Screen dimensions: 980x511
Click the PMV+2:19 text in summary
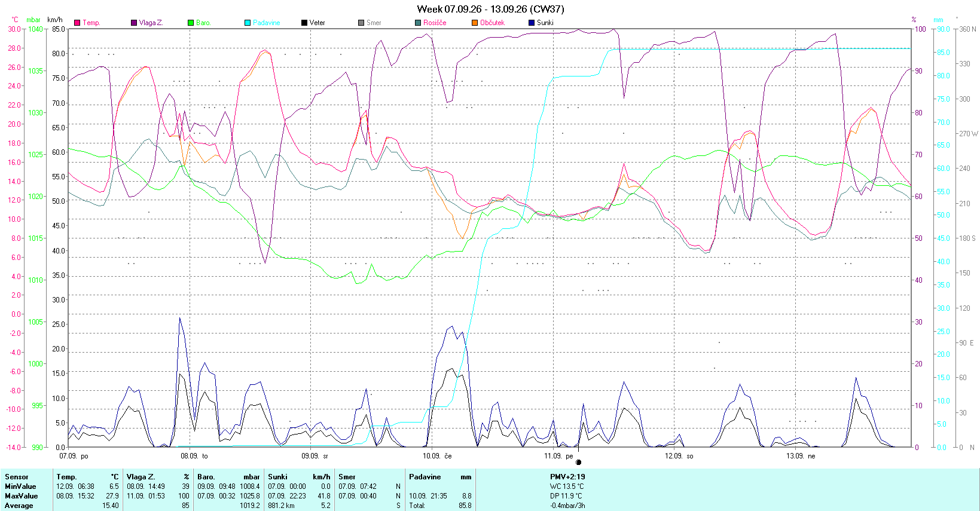(567, 477)
